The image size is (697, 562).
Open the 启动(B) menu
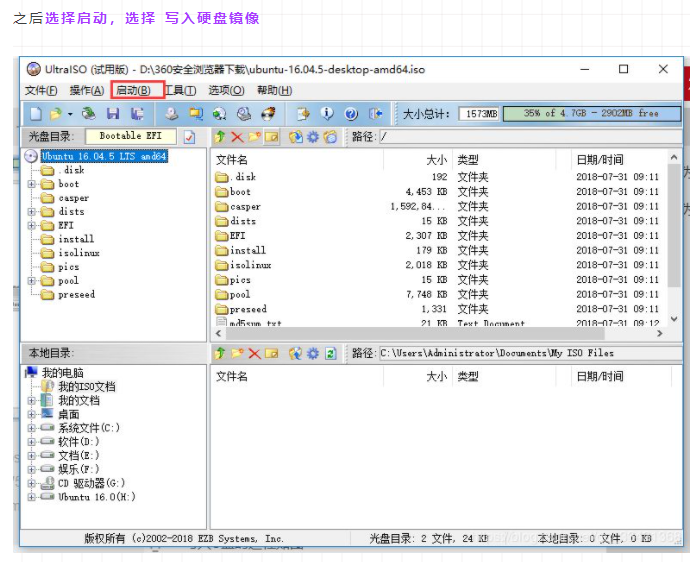[133, 90]
